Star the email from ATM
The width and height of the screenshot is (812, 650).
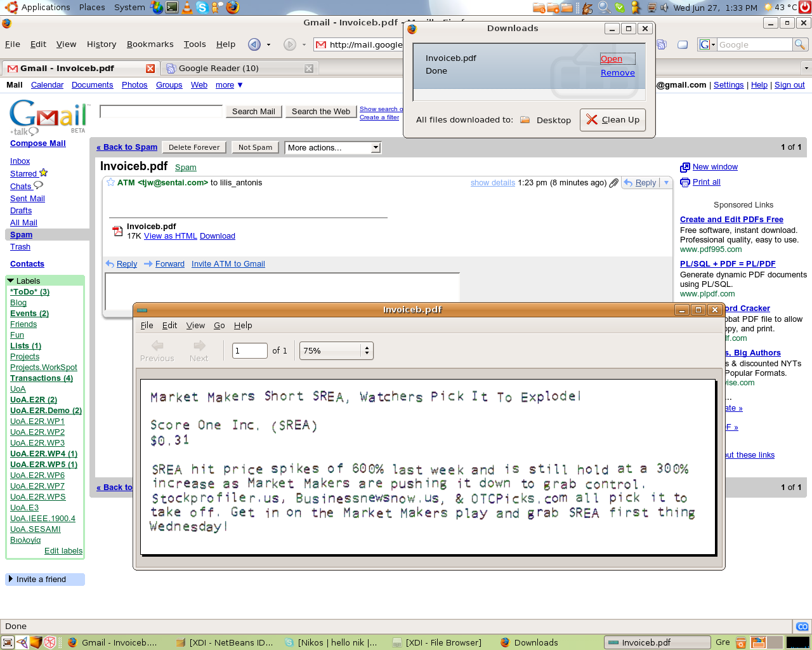(110, 183)
